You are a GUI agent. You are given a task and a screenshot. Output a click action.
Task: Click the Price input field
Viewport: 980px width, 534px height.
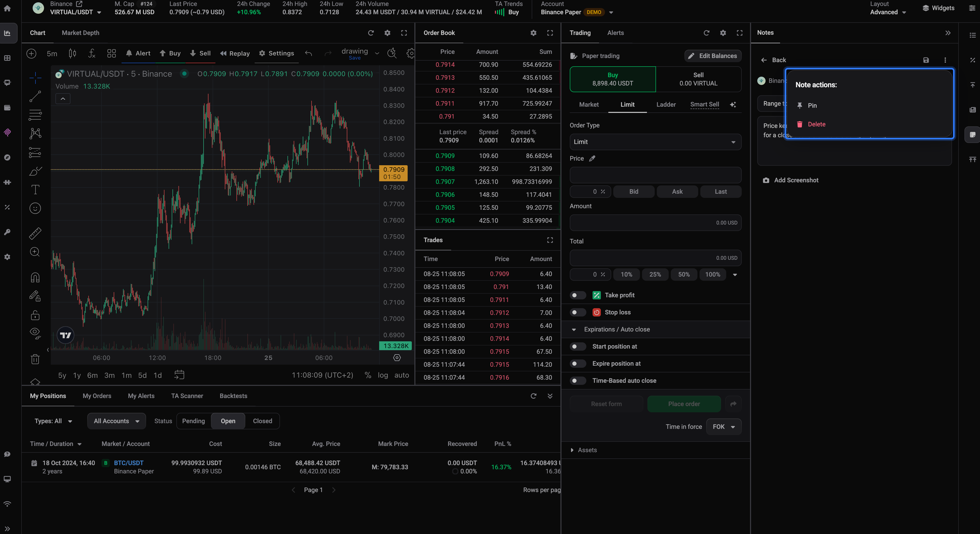coord(655,175)
